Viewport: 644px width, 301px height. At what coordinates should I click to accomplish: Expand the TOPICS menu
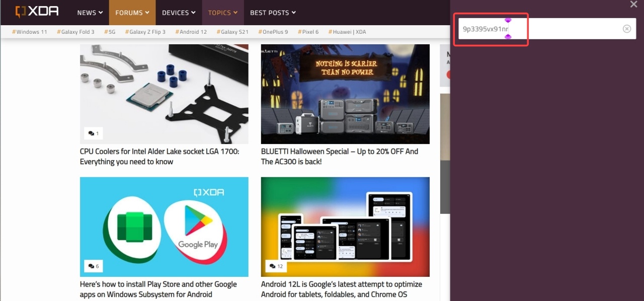tap(223, 13)
